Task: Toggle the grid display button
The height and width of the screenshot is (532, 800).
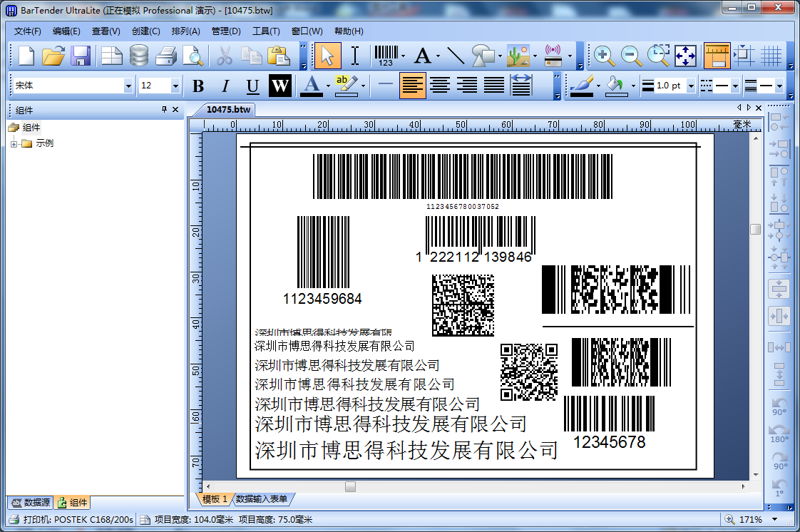Action: pos(771,56)
